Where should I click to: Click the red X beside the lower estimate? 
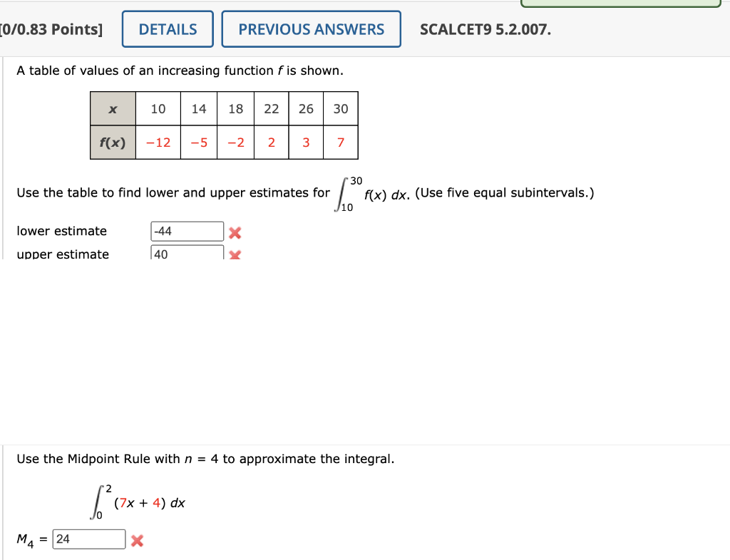235,231
